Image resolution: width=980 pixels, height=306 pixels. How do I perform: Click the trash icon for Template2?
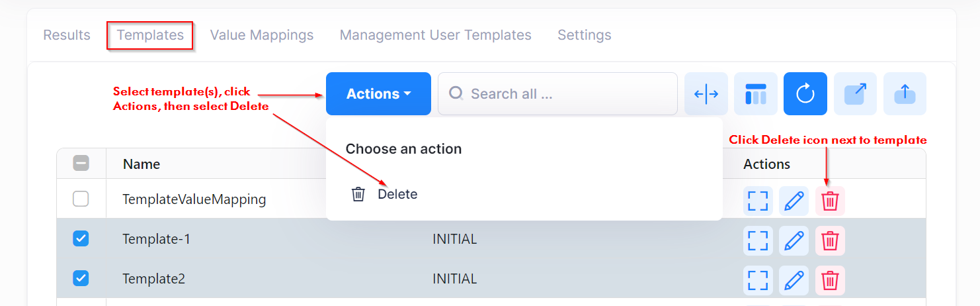(830, 281)
